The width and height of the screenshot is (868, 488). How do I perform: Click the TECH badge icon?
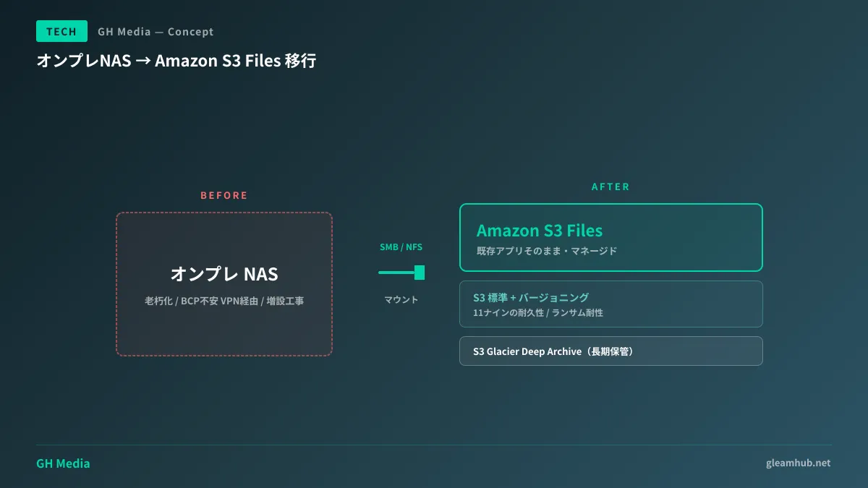click(x=61, y=31)
